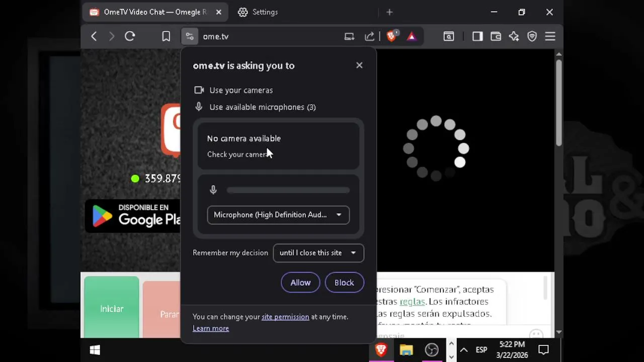
Task: Open Leo AI sparkle icon
Action: [x=514, y=36]
